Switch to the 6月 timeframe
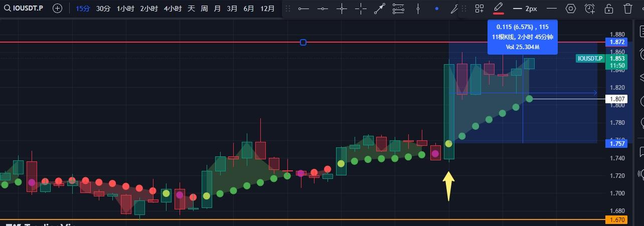Screen dimensions: 644x226 [x=249, y=9]
